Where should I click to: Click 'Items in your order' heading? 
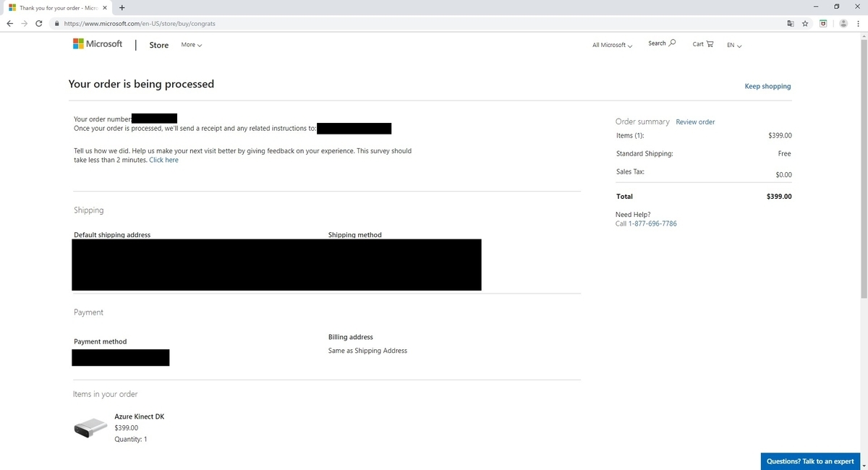pyautogui.click(x=106, y=394)
